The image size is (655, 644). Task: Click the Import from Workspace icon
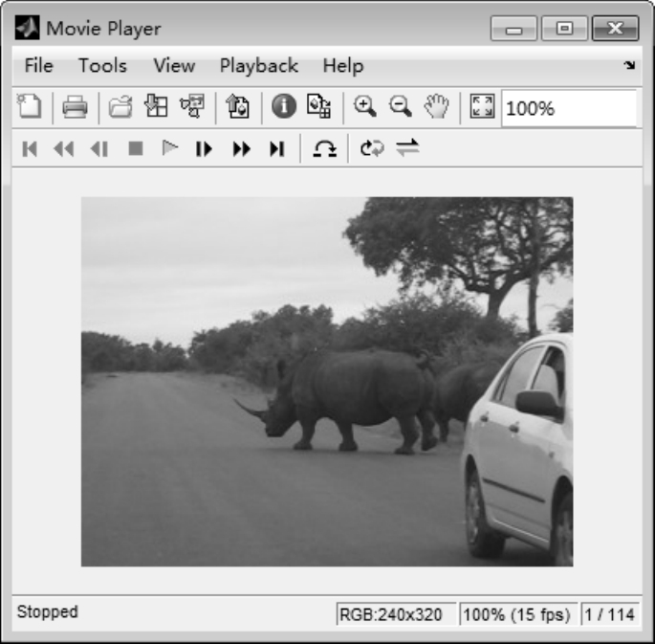(x=156, y=105)
